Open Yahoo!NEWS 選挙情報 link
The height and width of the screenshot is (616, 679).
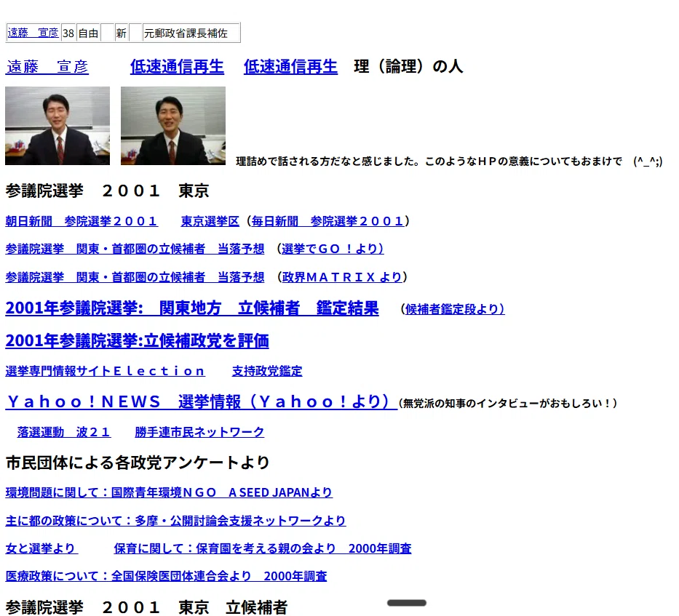point(202,401)
